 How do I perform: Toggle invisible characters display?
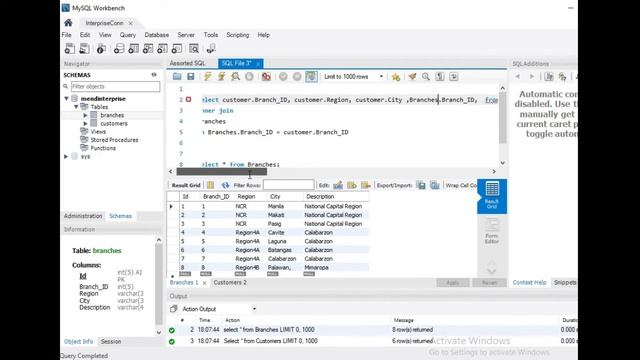440,76
